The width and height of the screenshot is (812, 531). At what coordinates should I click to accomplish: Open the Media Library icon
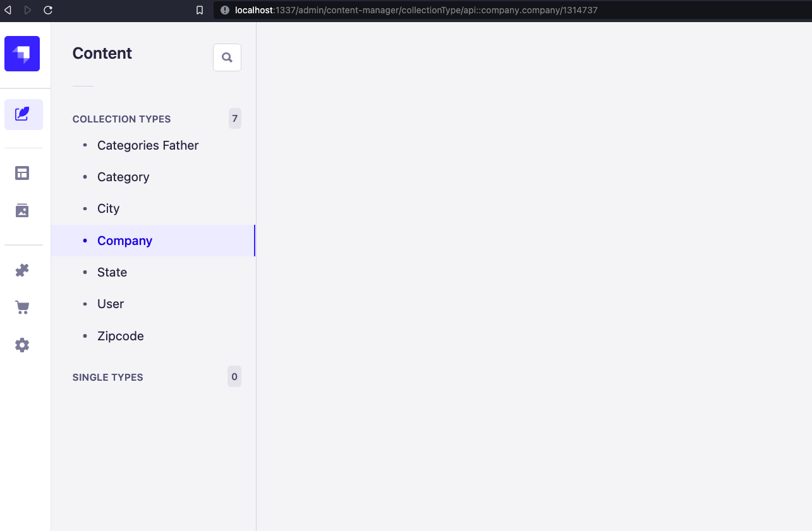tap(22, 210)
